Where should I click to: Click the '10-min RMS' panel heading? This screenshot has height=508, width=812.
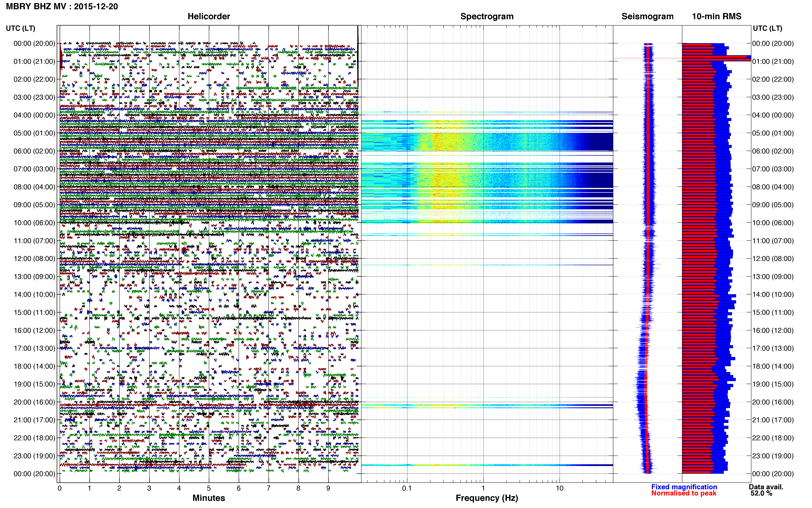716,16
